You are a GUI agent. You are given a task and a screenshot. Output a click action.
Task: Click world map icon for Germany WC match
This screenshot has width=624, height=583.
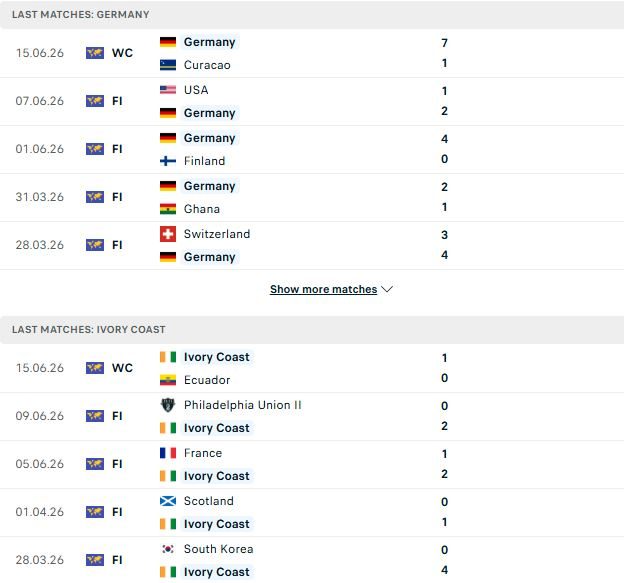pyautogui.click(x=95, y=53)
